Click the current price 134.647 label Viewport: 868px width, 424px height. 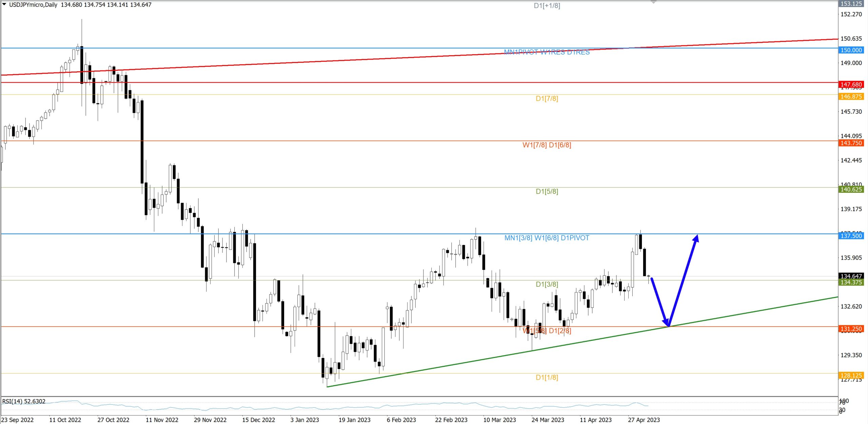(851, 276)
